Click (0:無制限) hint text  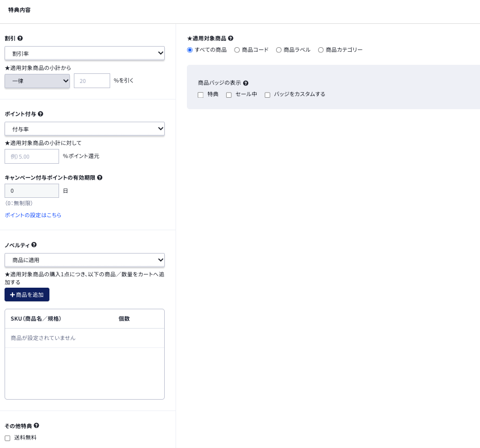click(19, 203)
